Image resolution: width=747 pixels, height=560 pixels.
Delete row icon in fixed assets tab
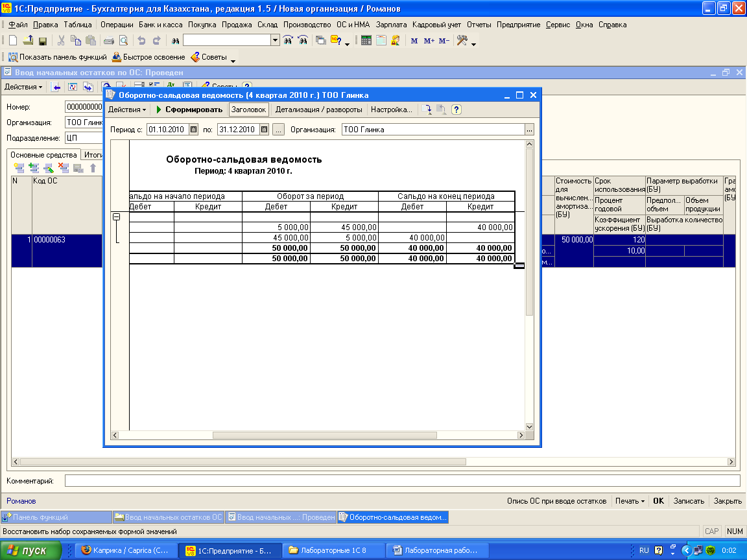pyautogui.click(x=64, y=168)
